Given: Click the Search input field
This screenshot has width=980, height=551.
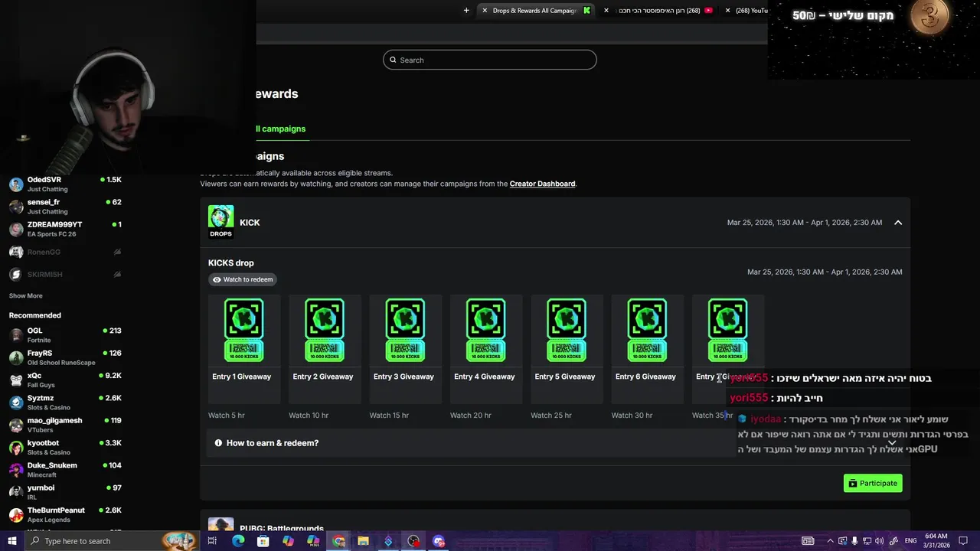Looking at the screenshot, I should click(x=490, y=60).
